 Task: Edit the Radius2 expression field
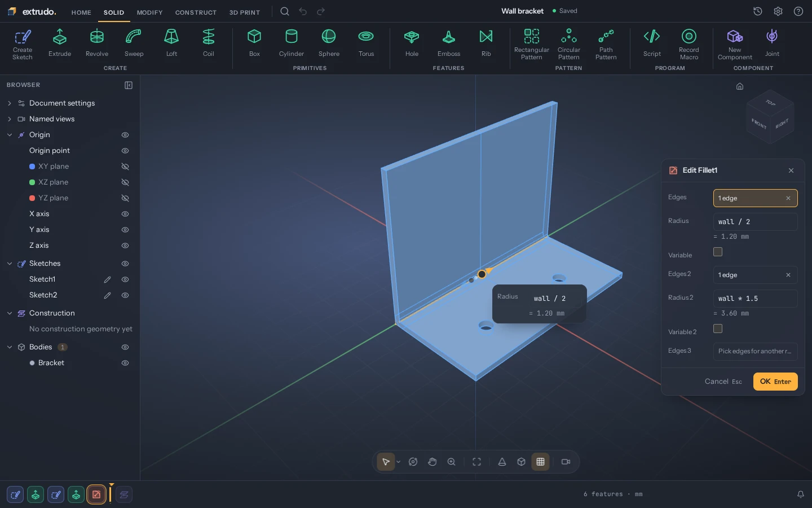coord(756,299)
